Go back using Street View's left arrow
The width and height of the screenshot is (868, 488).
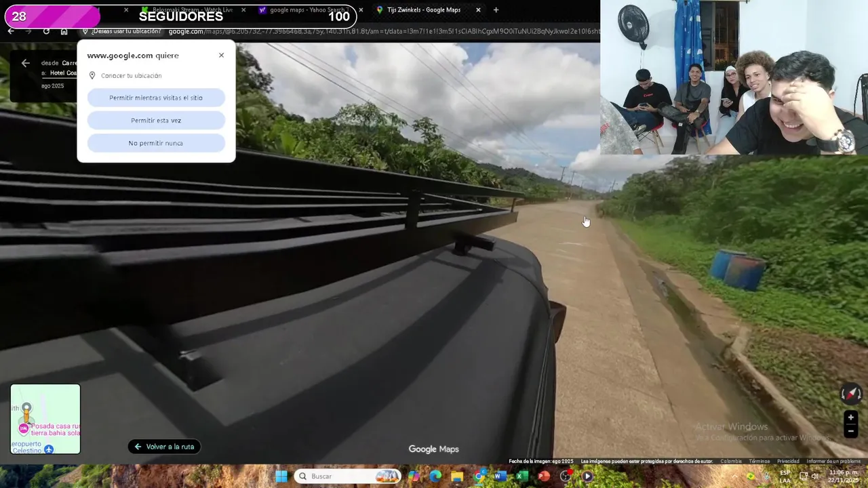click(x=25, y=63)
